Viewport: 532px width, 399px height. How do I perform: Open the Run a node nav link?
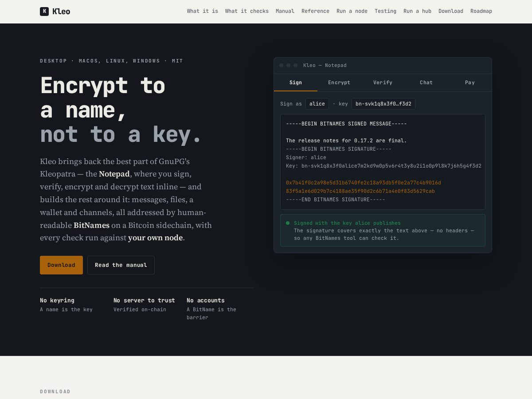[352, 11]
